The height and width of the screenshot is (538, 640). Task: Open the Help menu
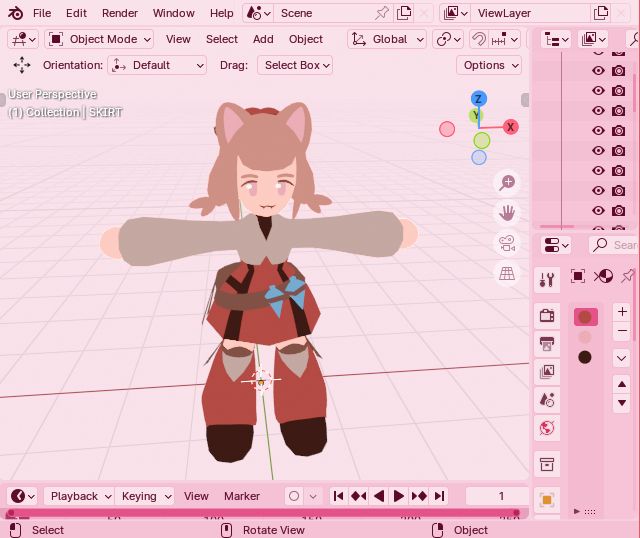pos(222,13)
